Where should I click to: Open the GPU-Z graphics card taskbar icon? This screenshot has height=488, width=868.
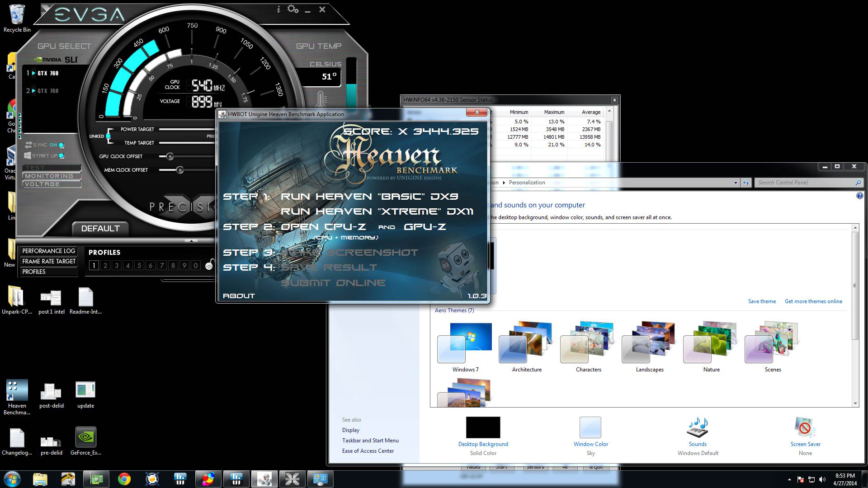coord(96,479)
